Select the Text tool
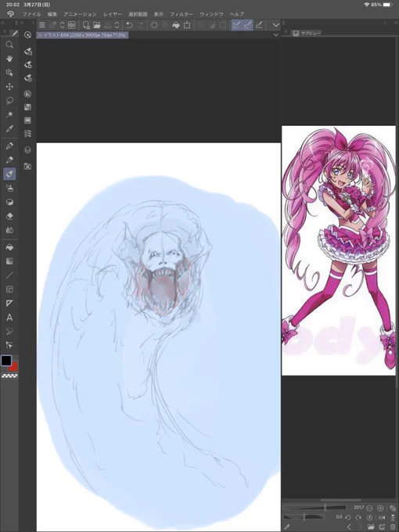 [9, 318]
